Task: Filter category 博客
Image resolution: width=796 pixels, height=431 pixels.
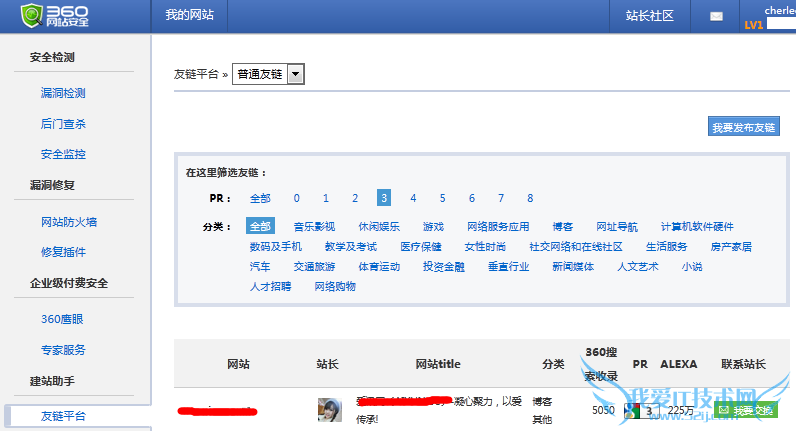Action: click(x=562, y=226)
